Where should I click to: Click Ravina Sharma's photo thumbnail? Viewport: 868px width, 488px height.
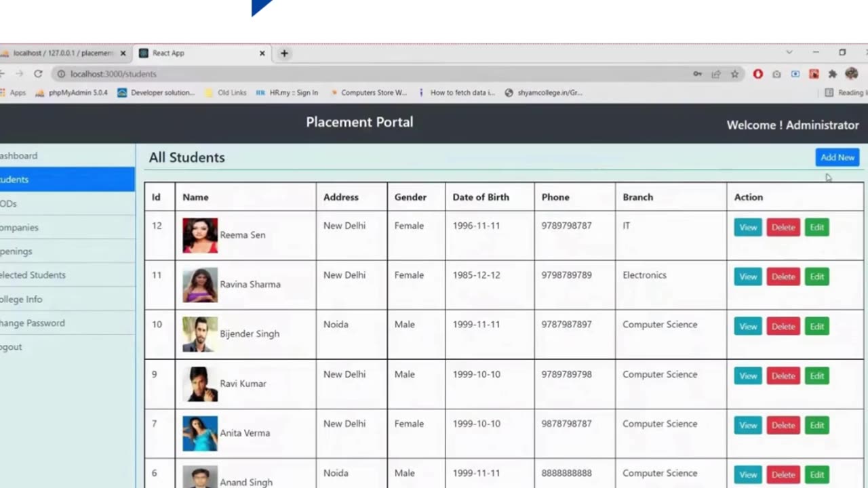(200, 285)
